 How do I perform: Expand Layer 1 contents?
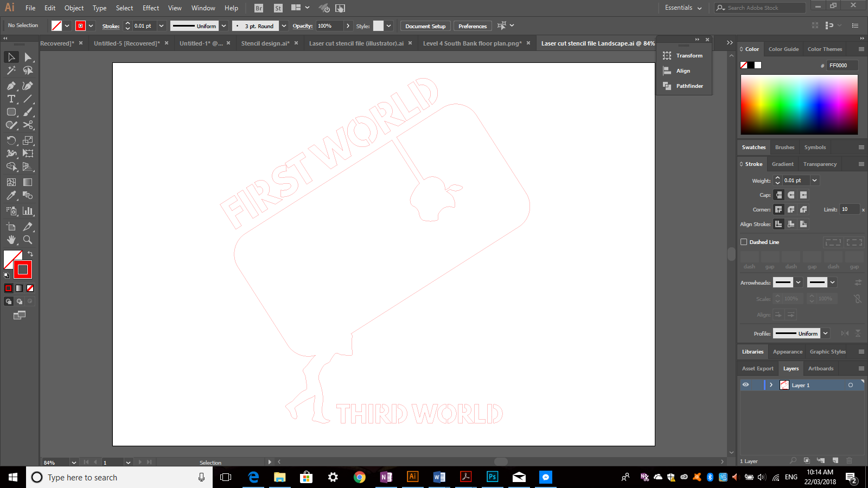click(x=771, y=385)
